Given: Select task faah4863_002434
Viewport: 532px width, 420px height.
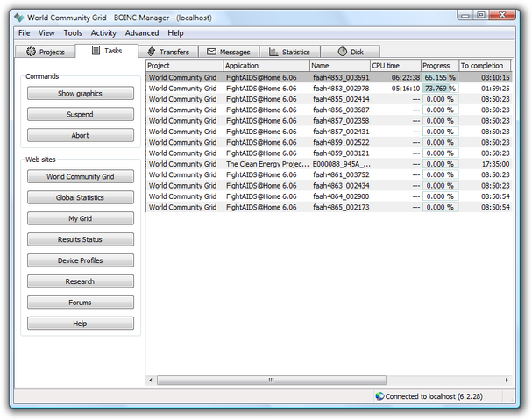Looking at the screenshot, I should point(329,185).
